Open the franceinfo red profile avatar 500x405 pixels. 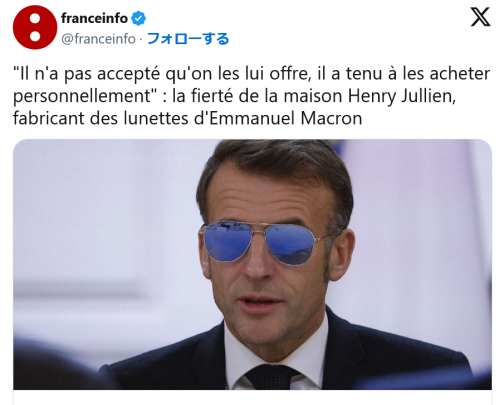pyautogui.click(x=35, y=27)
